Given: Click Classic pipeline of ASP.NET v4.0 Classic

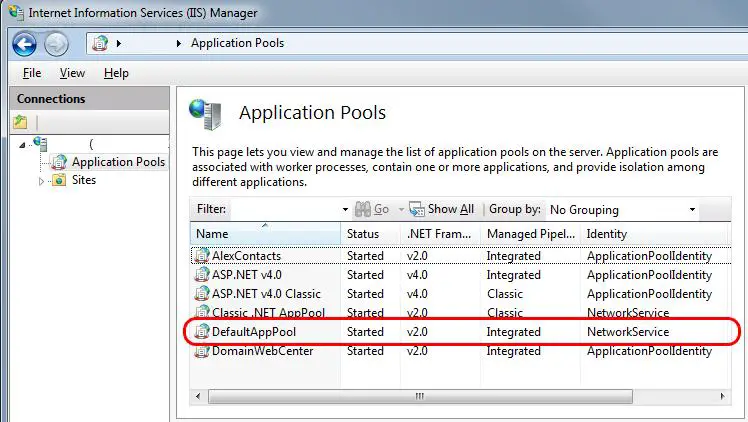Looking at the screenshot, I should click(505, 294).
